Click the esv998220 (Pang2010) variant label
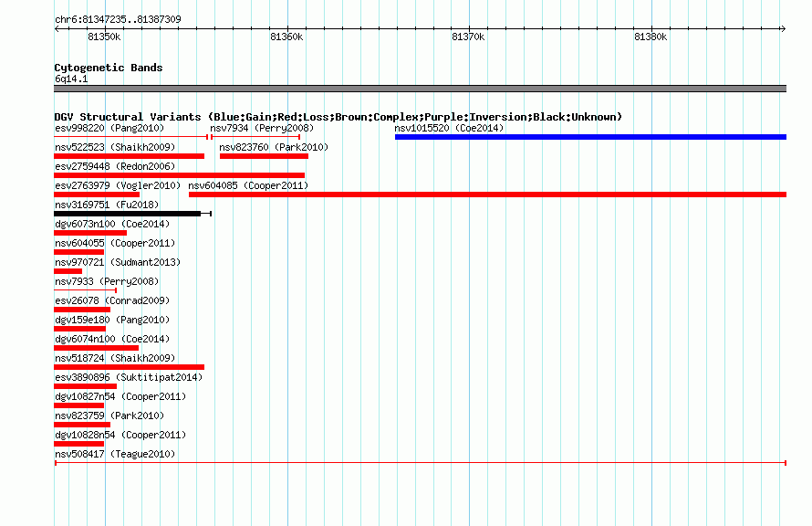 pos(109,128)
